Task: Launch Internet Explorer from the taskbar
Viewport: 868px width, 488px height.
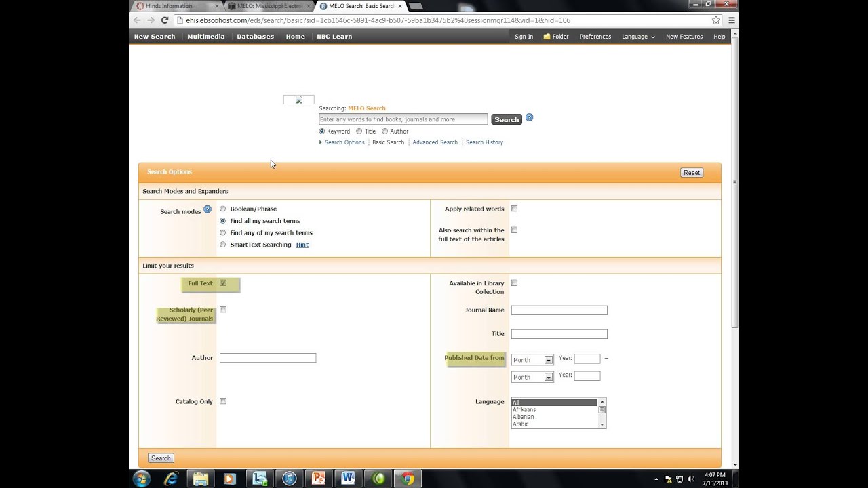Action: tap(171, 479)
